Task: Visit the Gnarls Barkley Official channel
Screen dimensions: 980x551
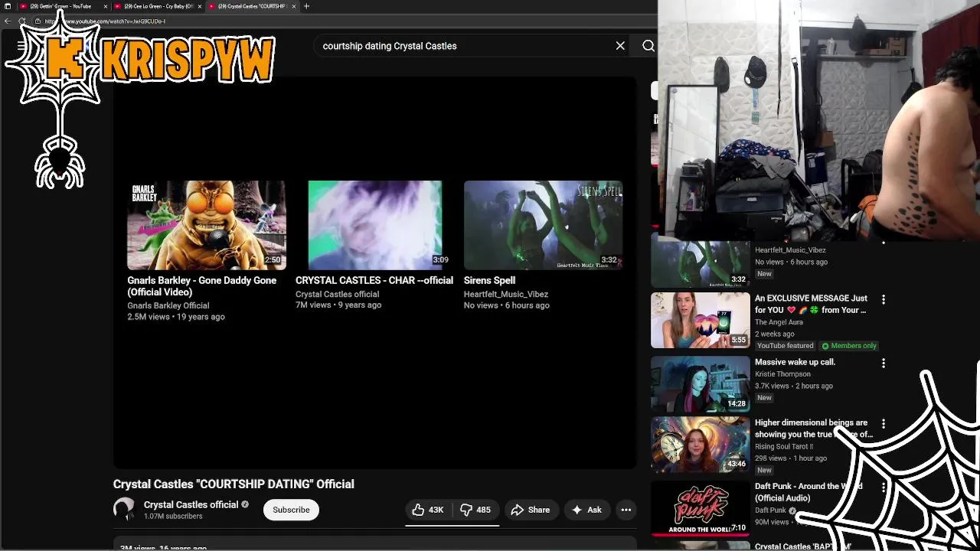Action: [x=168, y=305]
